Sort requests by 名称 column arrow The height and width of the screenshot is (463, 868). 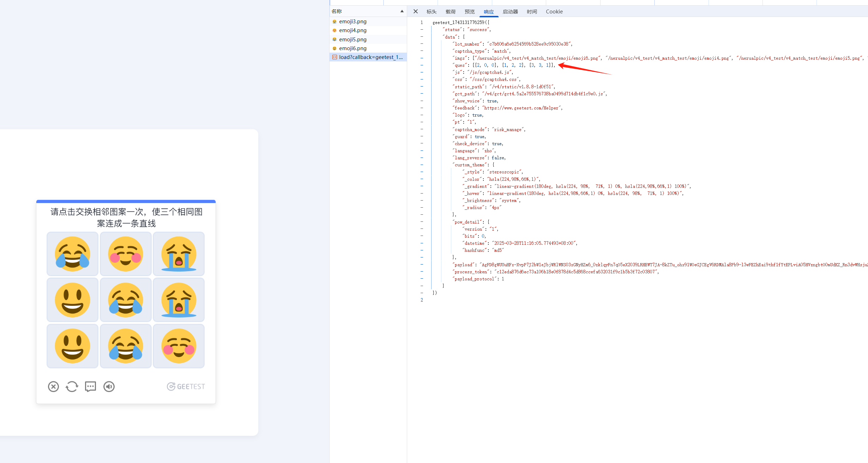tap(402, 11)
